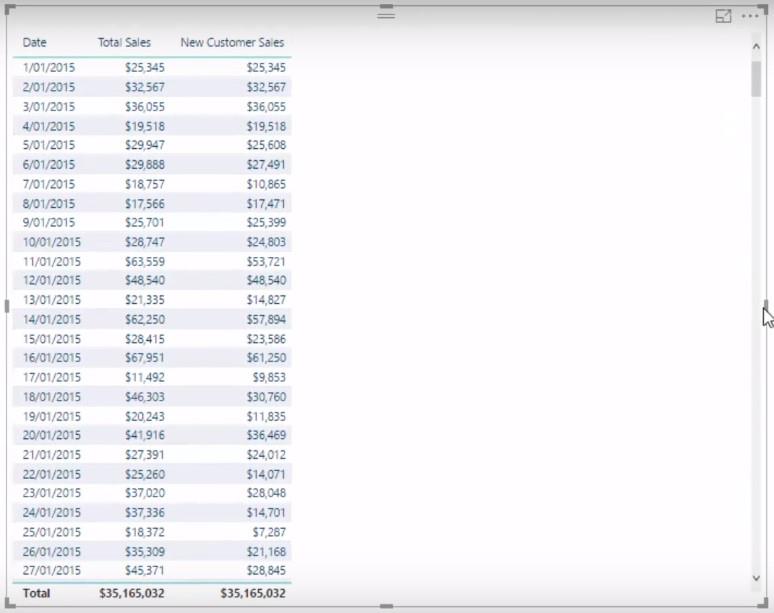Click New Customer Sales value $57,894
Screen dimensions: 774x613
click(266, 319)
